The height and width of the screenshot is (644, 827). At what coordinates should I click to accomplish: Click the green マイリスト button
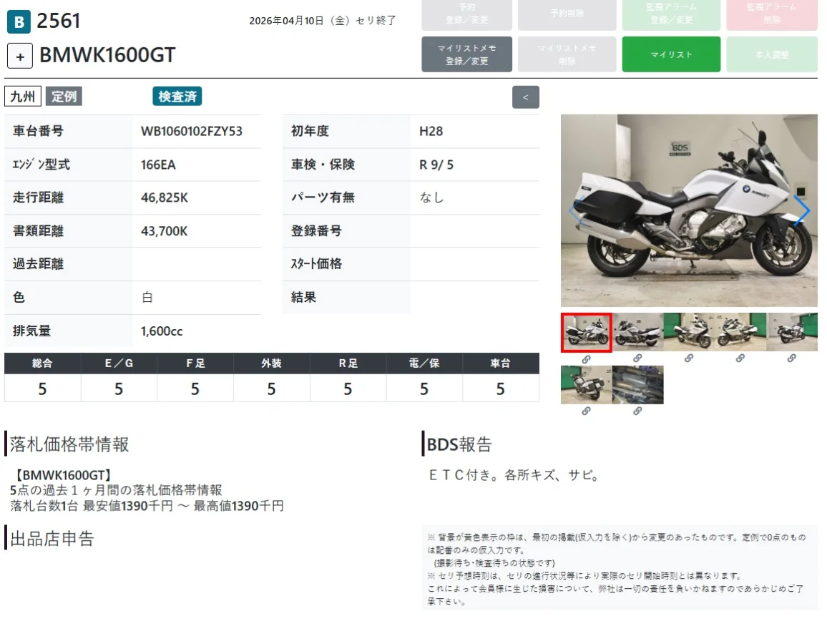pos(671,54)
